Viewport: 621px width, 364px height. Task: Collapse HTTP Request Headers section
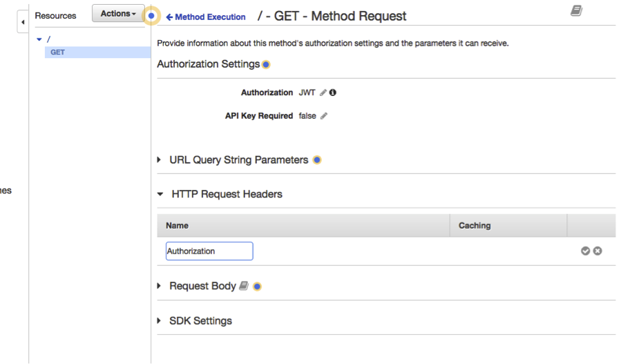point(160,194)
